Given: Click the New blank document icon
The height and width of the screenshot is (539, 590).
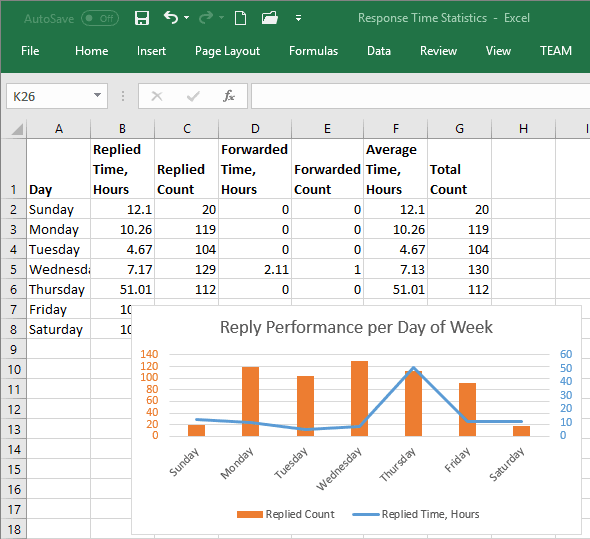Looking at the screenshot, I should coord(240,18).
